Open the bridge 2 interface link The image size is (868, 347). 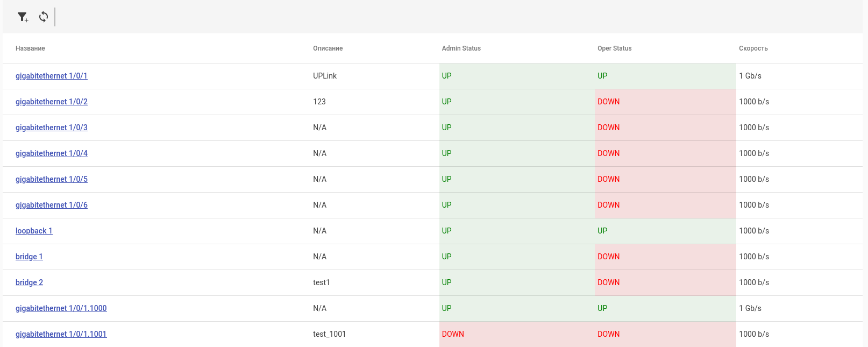29,282
